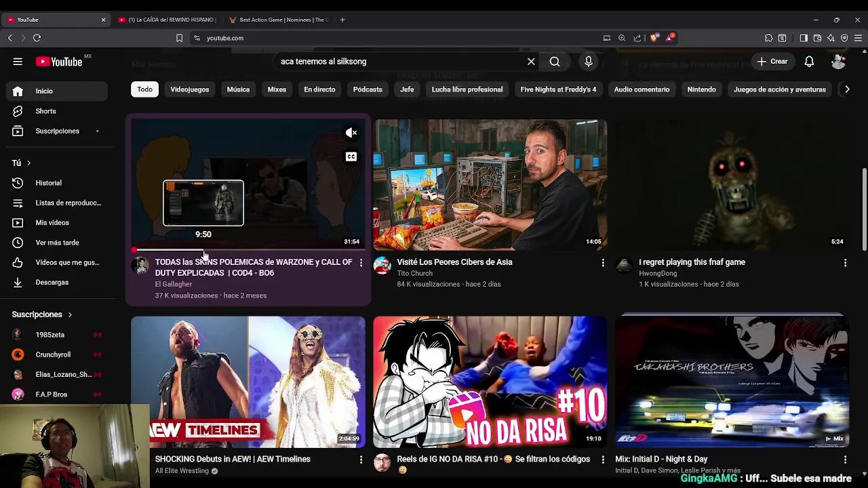Select the Pódcasts filter chip
Screen dimensions: 868x488
point(368,89)
